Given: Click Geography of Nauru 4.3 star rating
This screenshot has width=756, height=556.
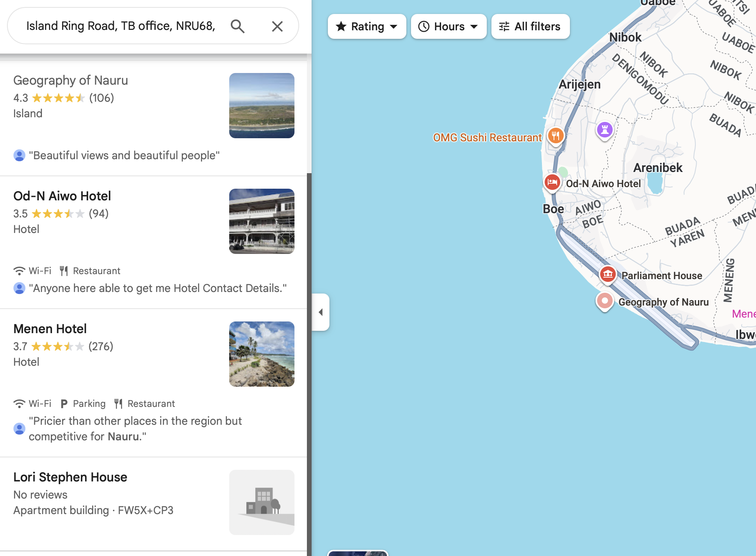Looking at the screenshot, I should pos(64,98).
